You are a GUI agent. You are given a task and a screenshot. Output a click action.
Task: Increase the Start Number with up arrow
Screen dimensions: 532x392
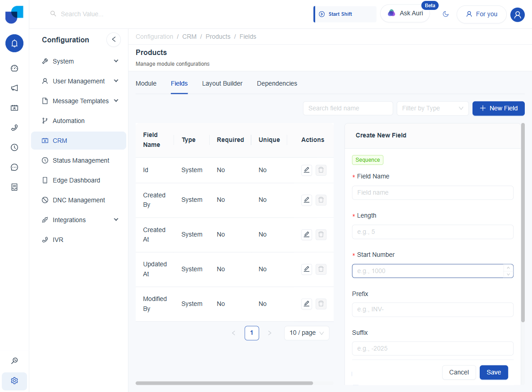[508, 268]
